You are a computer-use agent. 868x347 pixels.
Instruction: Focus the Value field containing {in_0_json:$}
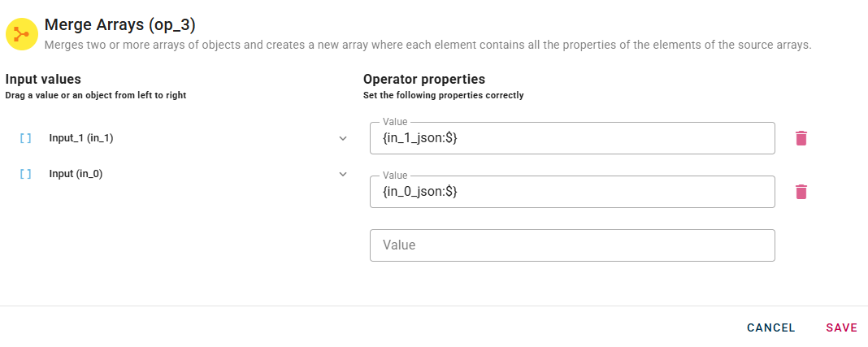tap(572, 193)
